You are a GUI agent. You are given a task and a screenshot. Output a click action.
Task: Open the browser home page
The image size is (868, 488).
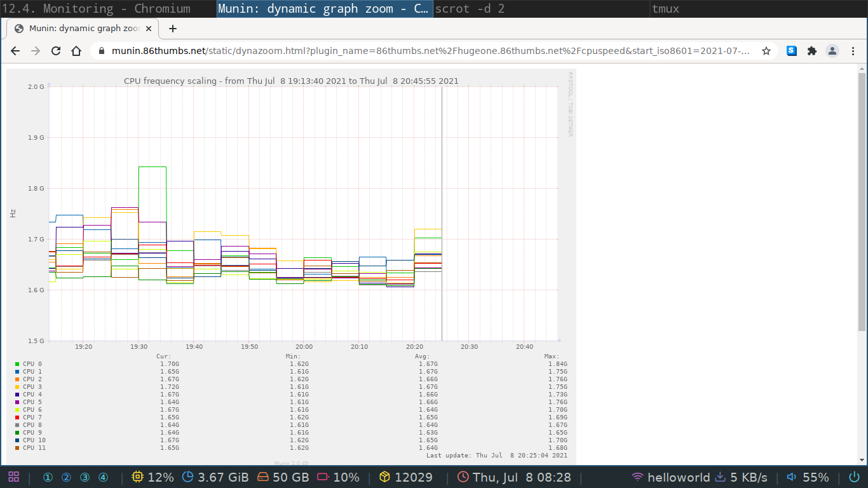(x=76, y=51)
